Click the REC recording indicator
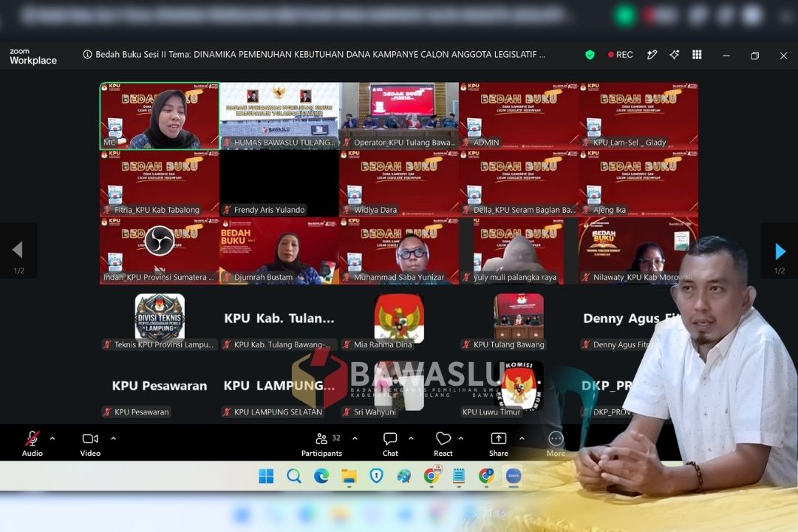This screenshot has height=532, width=798. [x=621, y=55]
